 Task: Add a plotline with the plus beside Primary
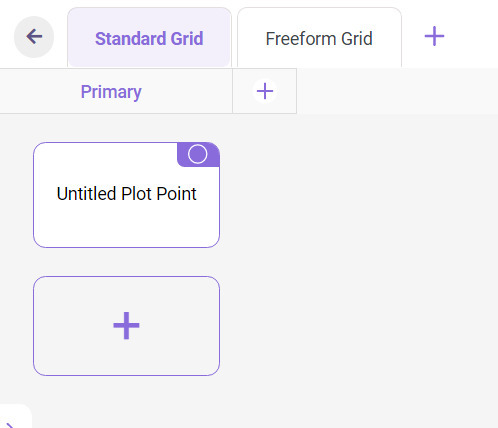[x=265, y=91]
